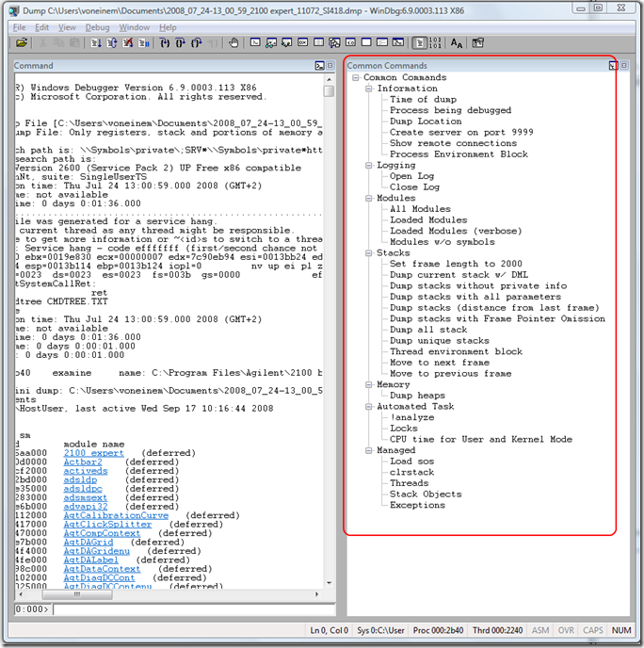Click the command input field at 0:000> prompt
The image size is (644, 648).
pos(194,609)
